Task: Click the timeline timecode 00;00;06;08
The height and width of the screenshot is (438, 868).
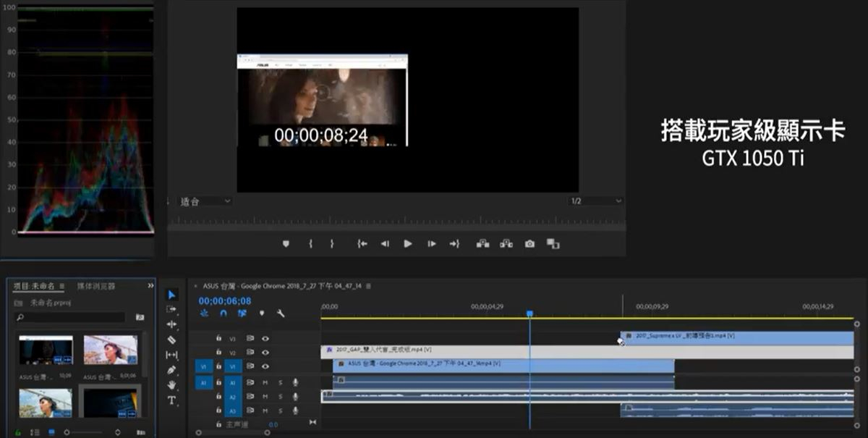Action: coord(225,300)
